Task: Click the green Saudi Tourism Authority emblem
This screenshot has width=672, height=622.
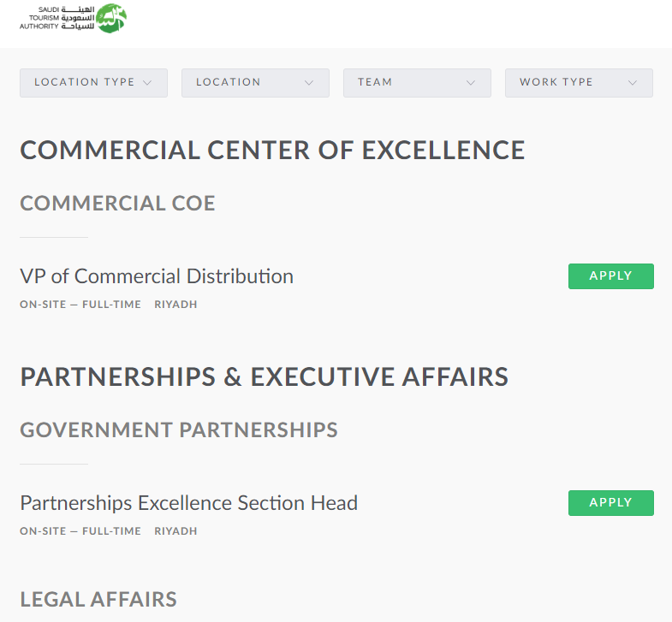Action: (111, 19)
